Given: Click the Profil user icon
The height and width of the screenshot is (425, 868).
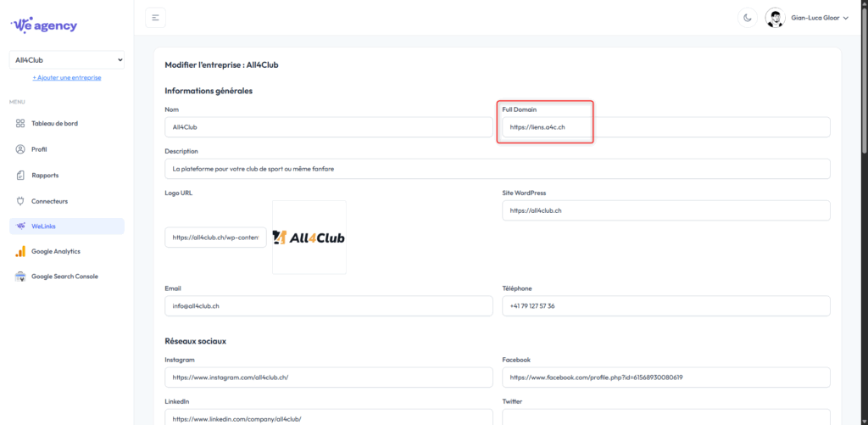Looking at the screenshot, I should 20,149.
